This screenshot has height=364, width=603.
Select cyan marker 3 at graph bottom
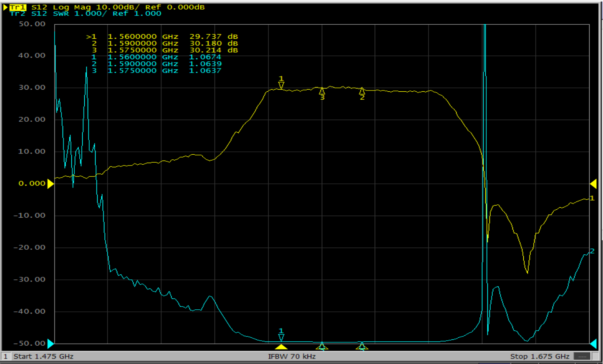tap(322, 346)
